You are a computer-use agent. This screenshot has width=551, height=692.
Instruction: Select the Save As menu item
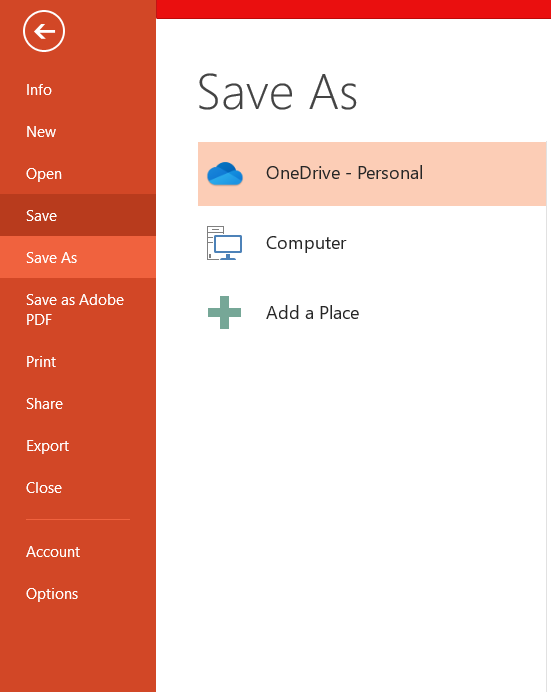coord(78,257)
